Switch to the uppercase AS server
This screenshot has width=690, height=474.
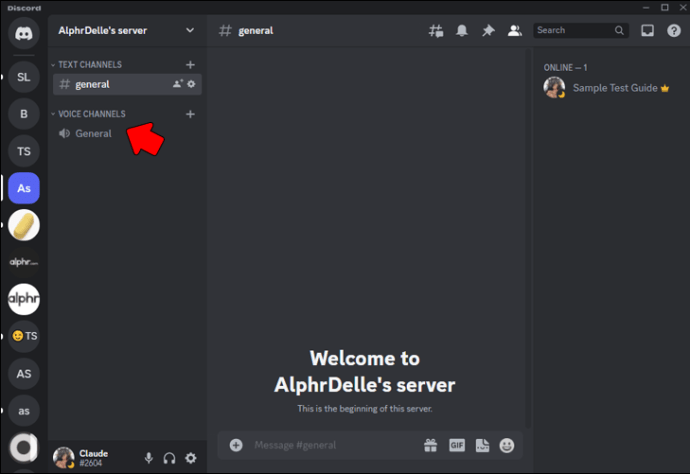[24, 374]
